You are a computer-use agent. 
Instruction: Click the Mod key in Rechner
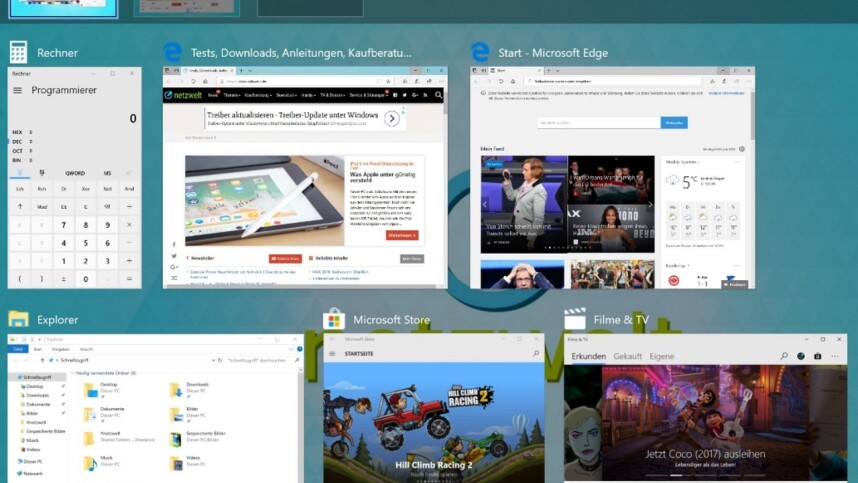pos(42,207)
